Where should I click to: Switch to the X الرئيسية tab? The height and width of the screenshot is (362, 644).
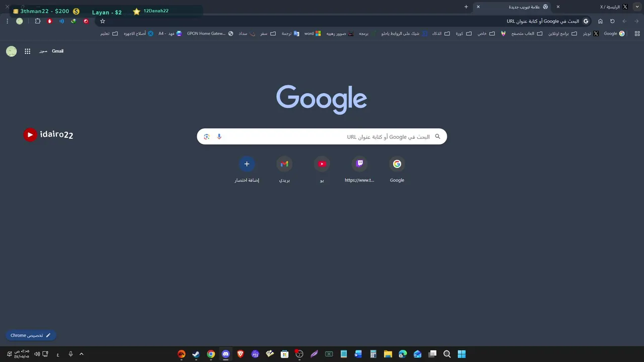594,7
